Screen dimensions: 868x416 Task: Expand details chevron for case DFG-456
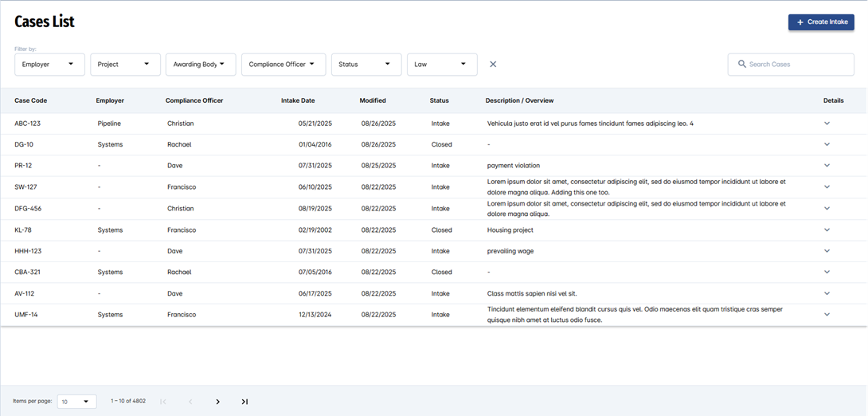tap(827, 208)
